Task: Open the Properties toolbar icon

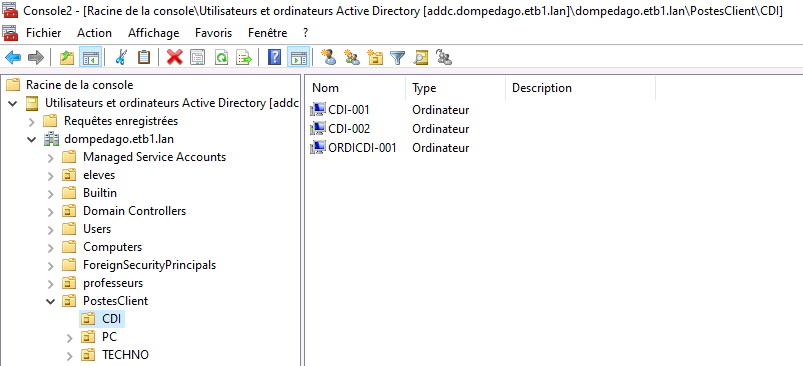Action: [x=198, y=57]
